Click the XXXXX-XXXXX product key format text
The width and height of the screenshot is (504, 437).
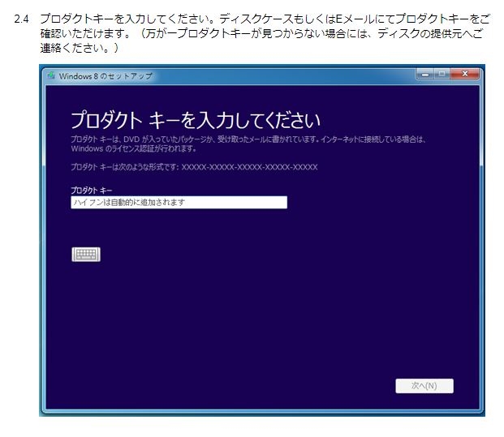[249, 167]
